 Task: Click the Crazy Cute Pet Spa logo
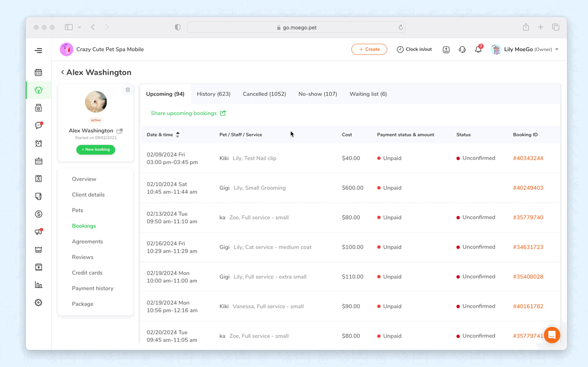(67, 50)
